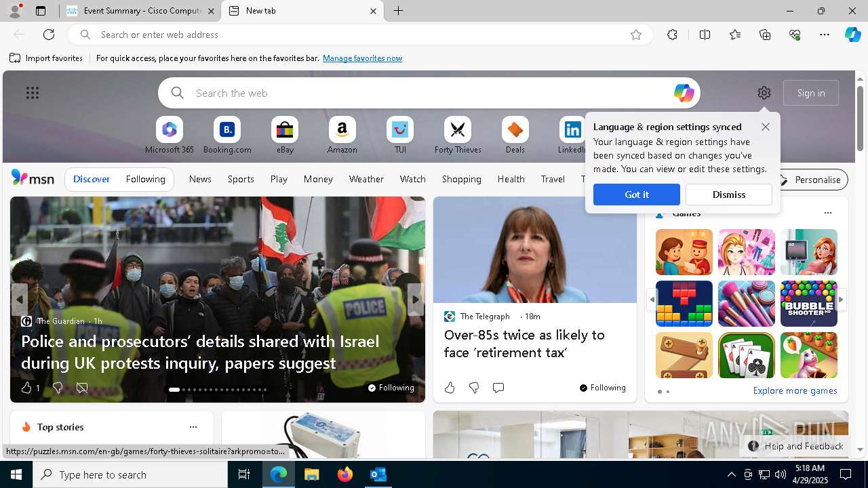This screenshot has width=868, height=488.
Task: Open page settings gear icon
Action: (x=764, y=93)
